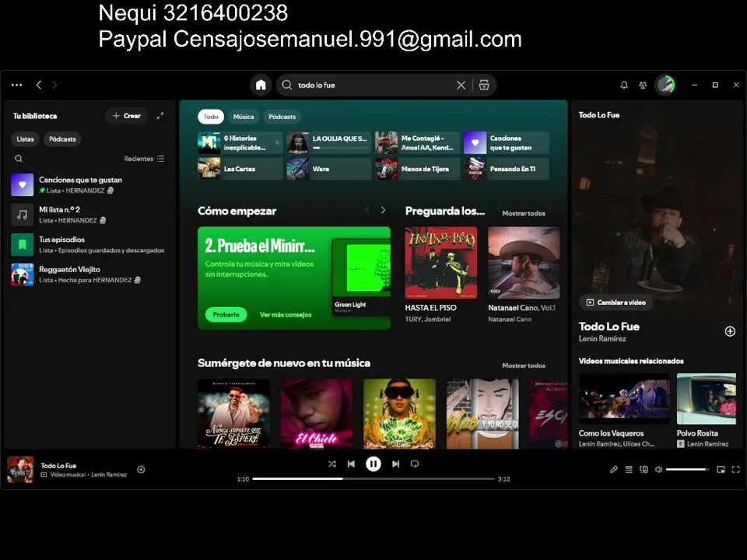Screen dimensions: 747x560
Task: Open the play queue
Action: [629, 470]
